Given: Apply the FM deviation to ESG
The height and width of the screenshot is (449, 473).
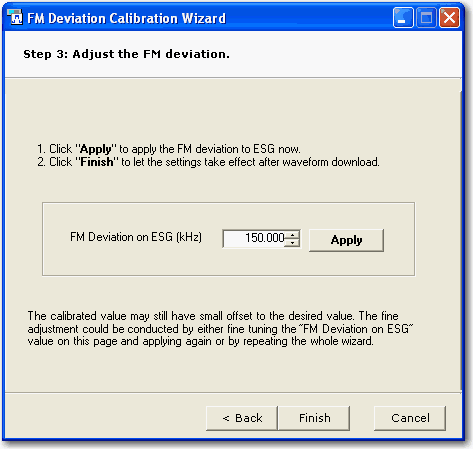Looking at the screenshot, I should [346, 240].
